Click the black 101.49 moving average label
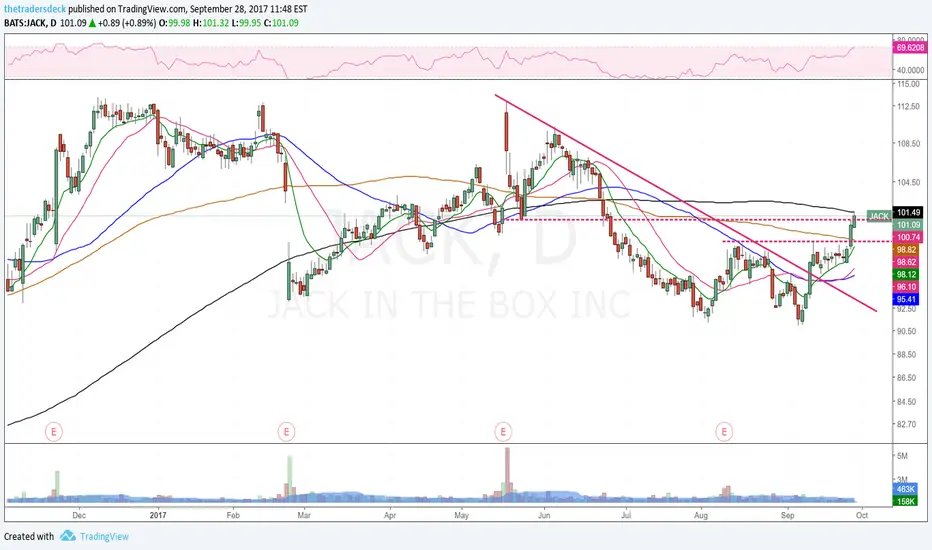The height and width of the screenshot is (550, 932). (908, 212)
